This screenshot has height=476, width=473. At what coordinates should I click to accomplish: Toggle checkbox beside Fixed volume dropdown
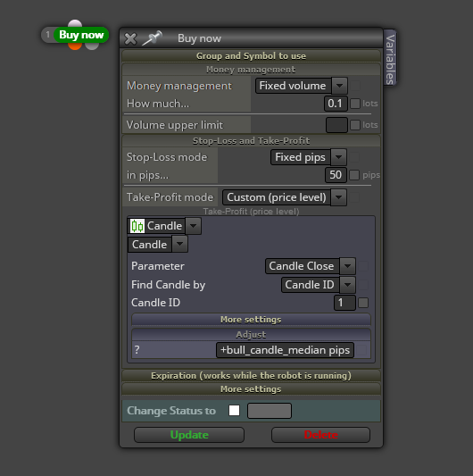[x=355, y=86]
